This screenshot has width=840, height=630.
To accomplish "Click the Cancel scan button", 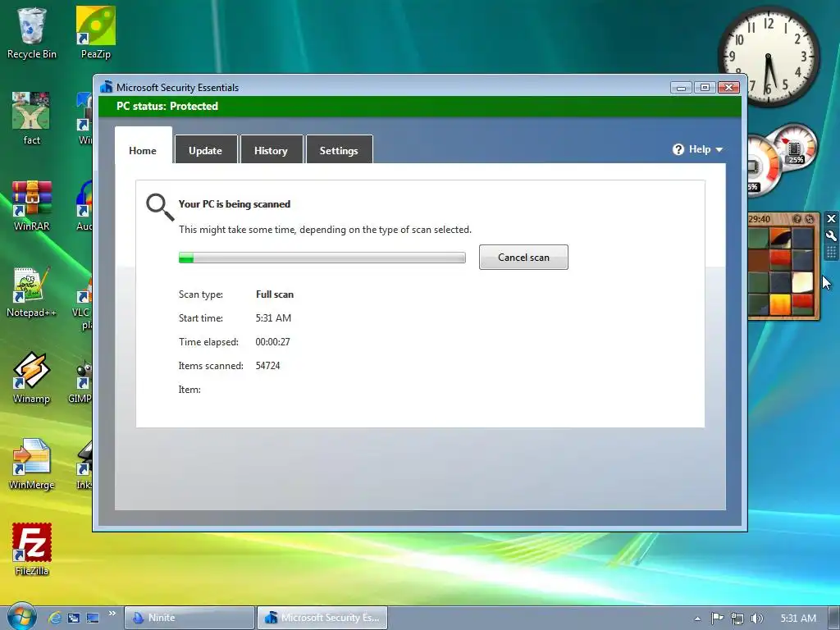I will click(x=523, y=257).
